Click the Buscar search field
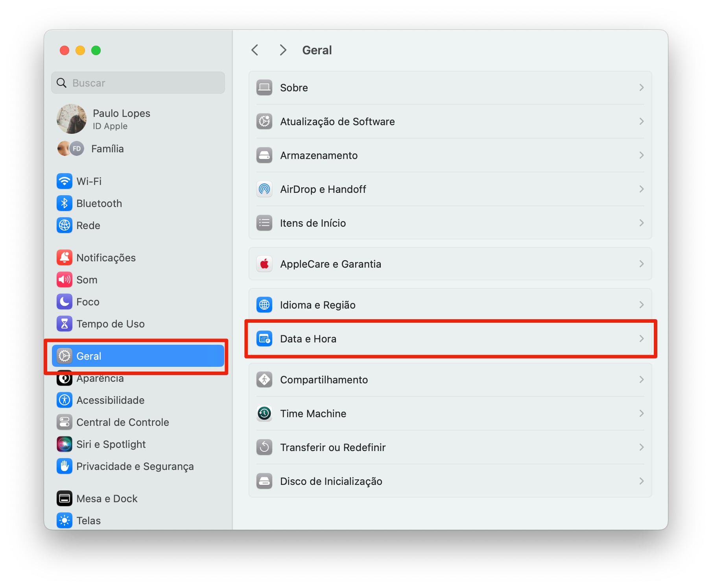This screenshot has height=588, width=712. 138,83
